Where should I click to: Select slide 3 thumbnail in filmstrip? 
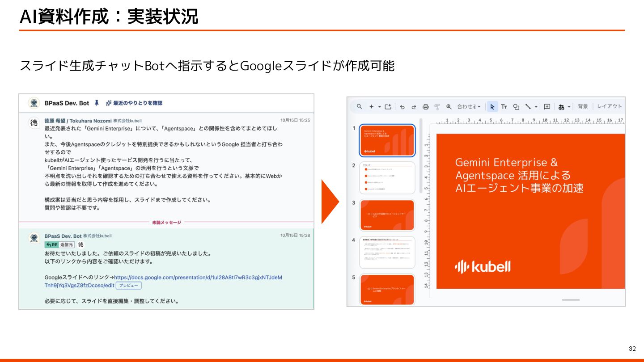click(387, 215)
